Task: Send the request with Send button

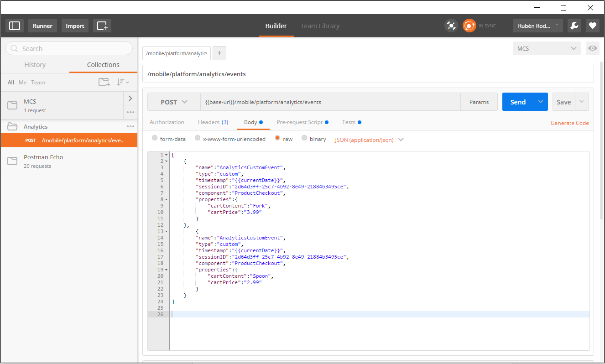Action: point(518,102)
